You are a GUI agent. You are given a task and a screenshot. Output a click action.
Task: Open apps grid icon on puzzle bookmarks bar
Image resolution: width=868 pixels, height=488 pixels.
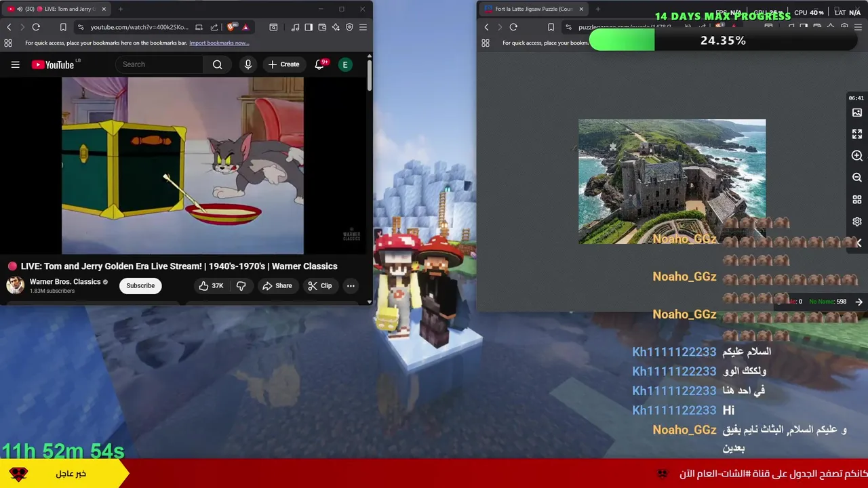[x=486, y=43]
